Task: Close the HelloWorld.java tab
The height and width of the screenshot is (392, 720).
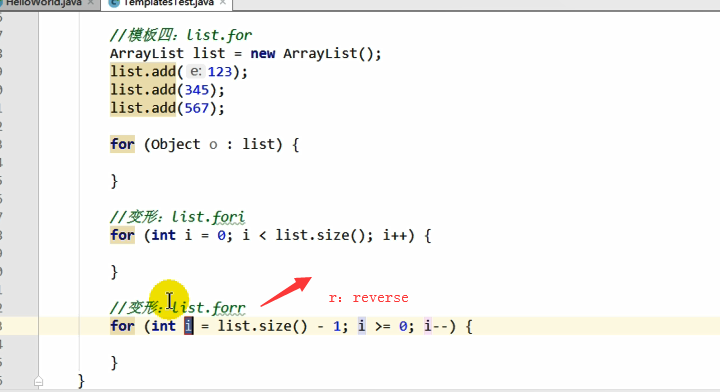Action: pyautogui.click(x=90, y=3)
